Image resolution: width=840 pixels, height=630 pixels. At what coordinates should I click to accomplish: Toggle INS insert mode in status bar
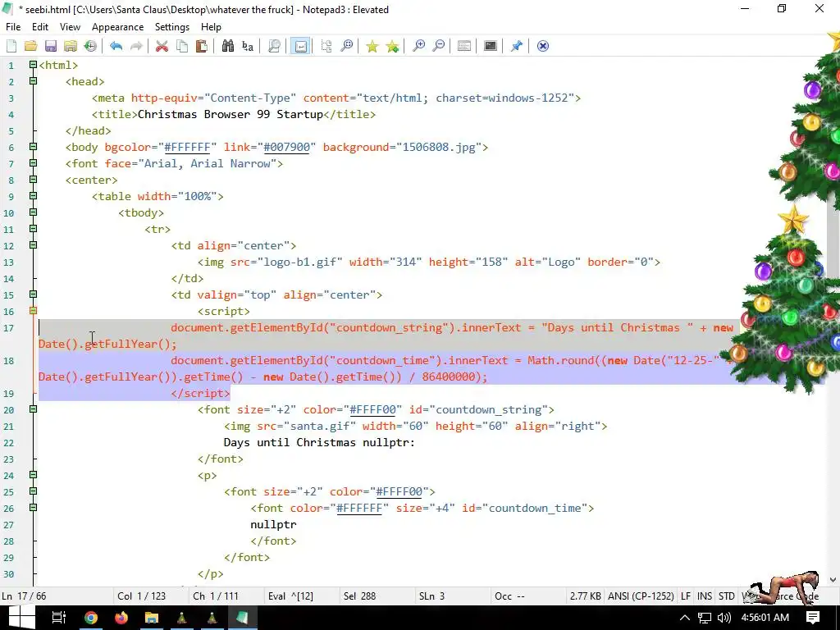coord(705,596)
